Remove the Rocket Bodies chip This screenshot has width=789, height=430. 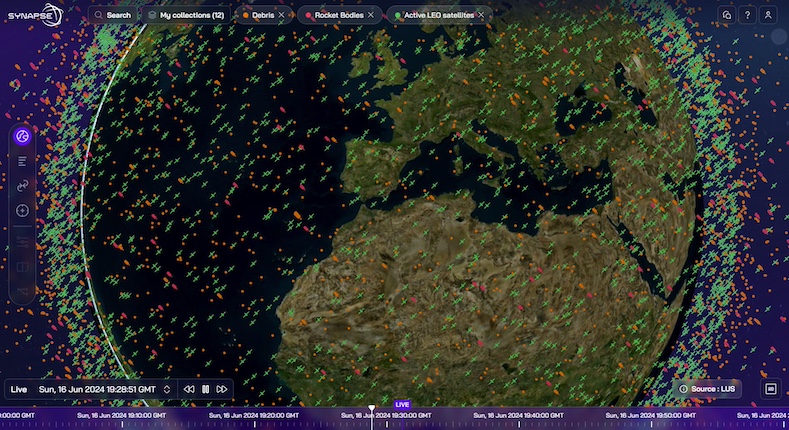click(x=371, y=15)
